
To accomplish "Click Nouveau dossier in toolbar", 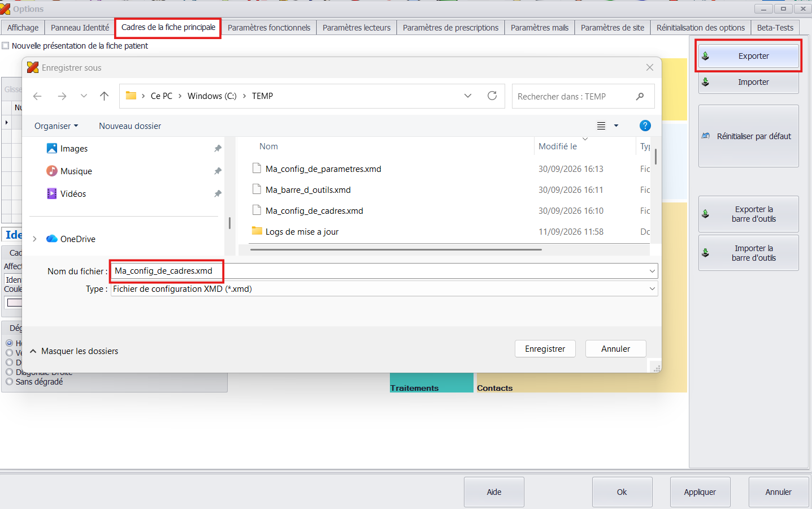I will pos(130,126).
